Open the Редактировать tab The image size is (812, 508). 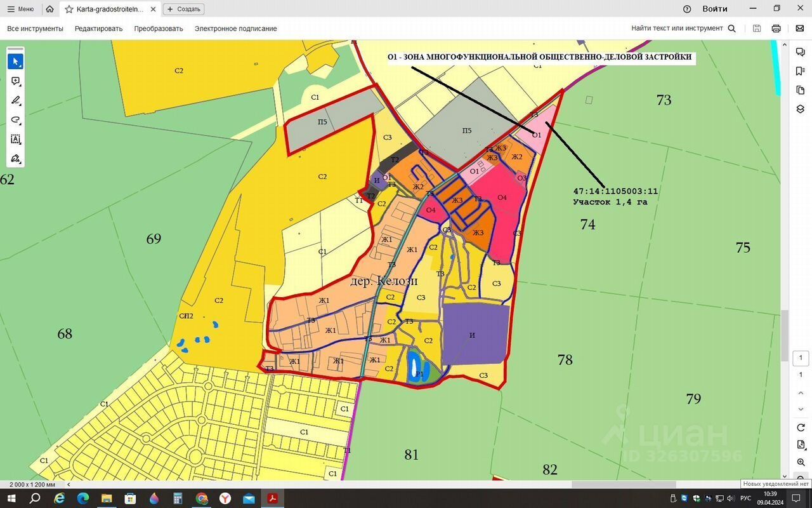(98, 29)
